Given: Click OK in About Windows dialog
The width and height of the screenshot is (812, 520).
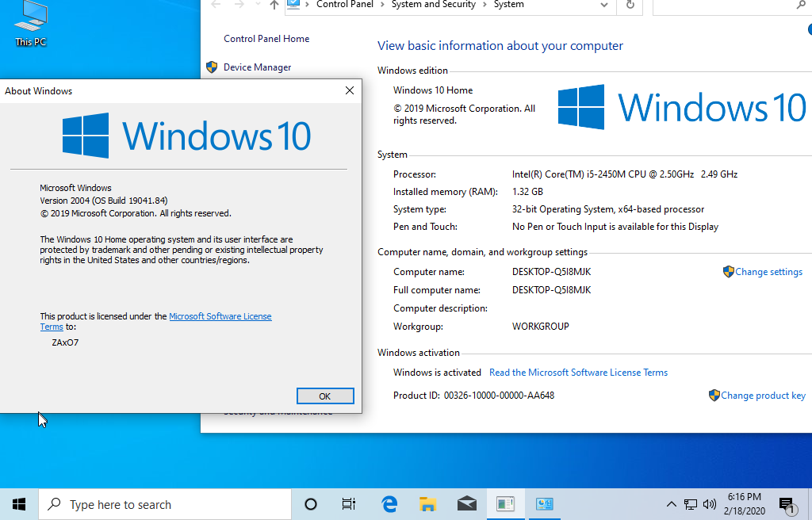Looking at the screenshot, I should [x=324, y=396].
